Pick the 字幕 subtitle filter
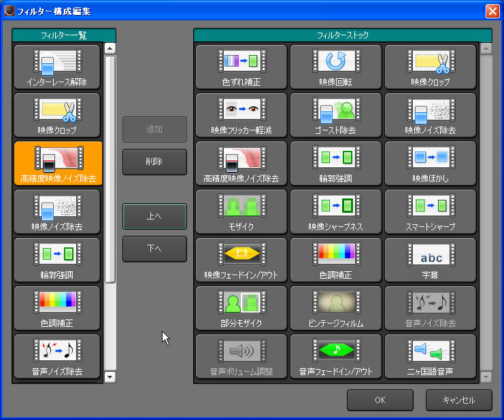This screenshot has width=504, height=420. click(431, 260)
